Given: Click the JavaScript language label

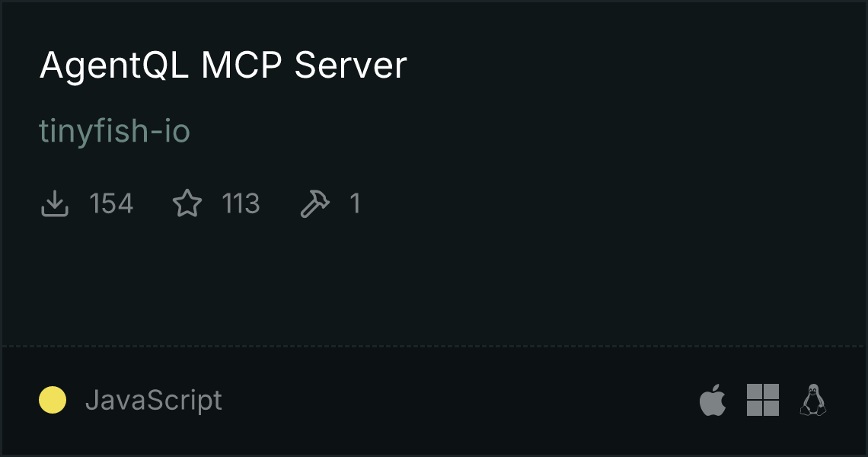Looking at the screenshot, I should tap(154, 401).
